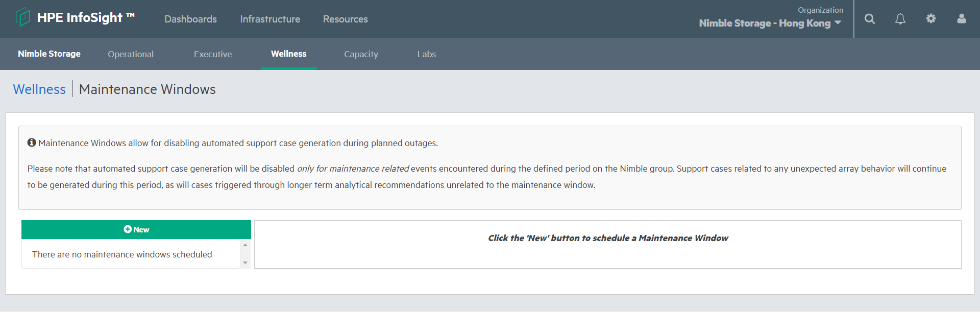Select the Nimble Storage section label
The width and height of the screenshot is (980, 331).
click(49, 54)
